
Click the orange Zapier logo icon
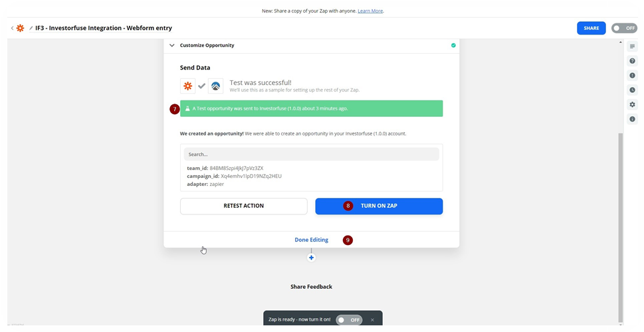[x=20, y=29]
